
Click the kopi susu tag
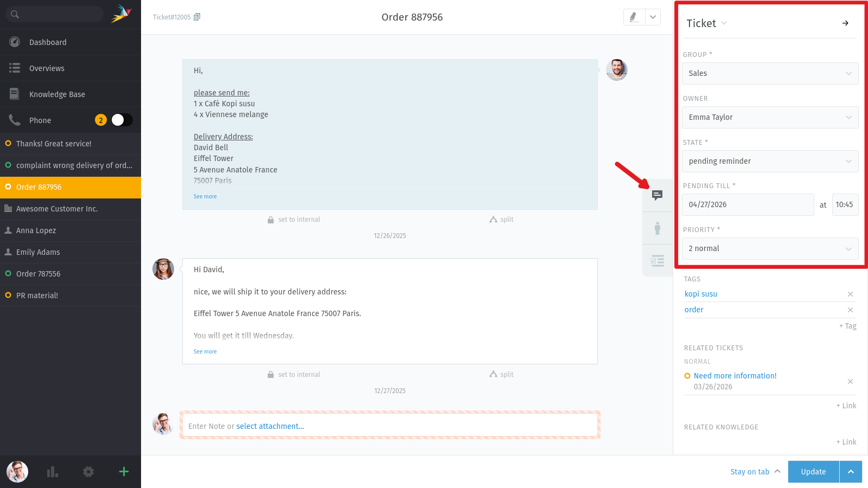coord(701,294)
